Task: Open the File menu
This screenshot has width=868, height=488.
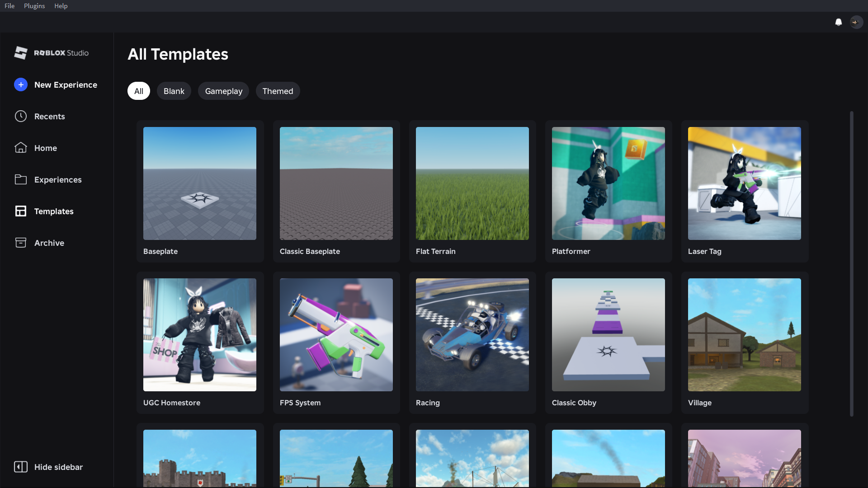Action: pos(9,6)
